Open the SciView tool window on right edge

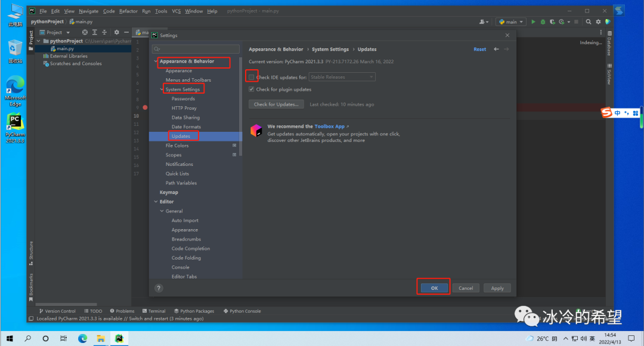[x=609, y=74]
